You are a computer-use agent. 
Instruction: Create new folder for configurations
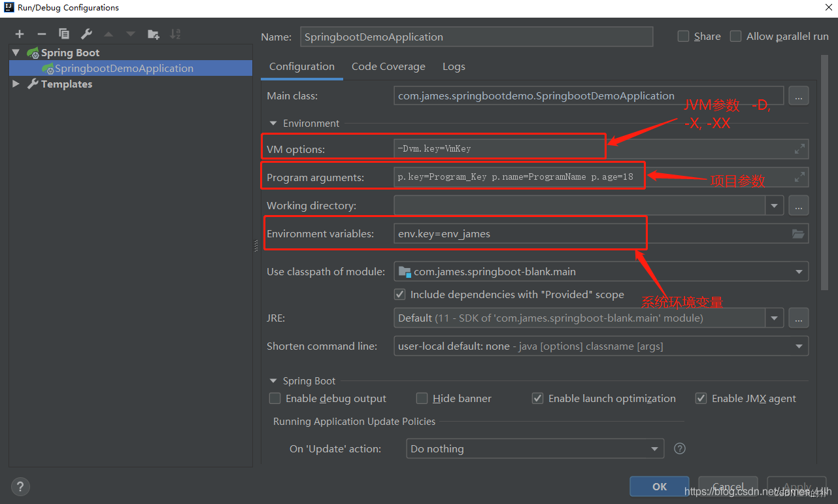click(153, 34)
